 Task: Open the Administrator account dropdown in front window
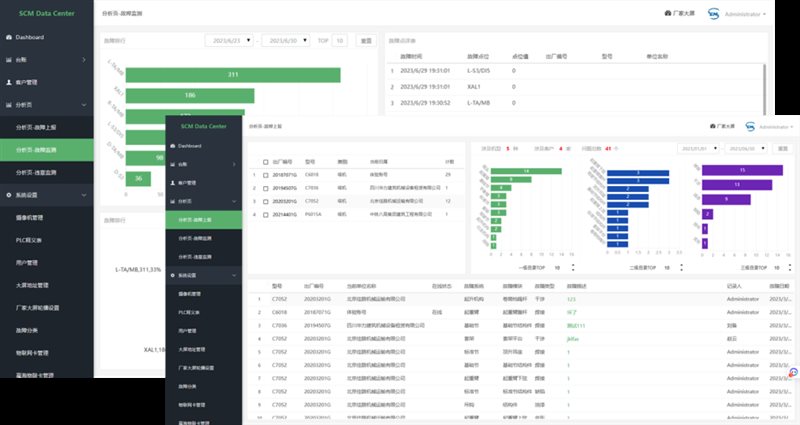coord(776,127)
